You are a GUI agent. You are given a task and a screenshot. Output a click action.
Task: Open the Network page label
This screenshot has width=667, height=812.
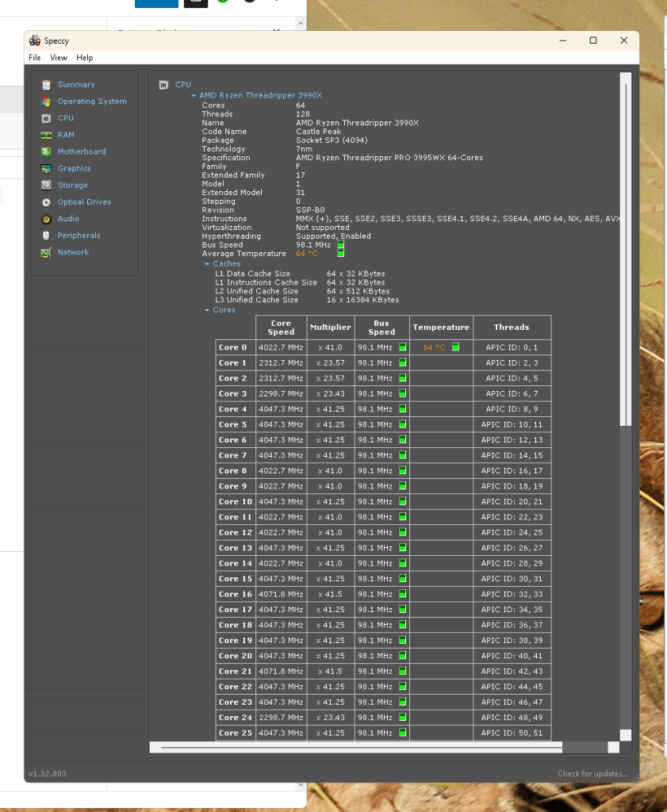tap(73, 252)
